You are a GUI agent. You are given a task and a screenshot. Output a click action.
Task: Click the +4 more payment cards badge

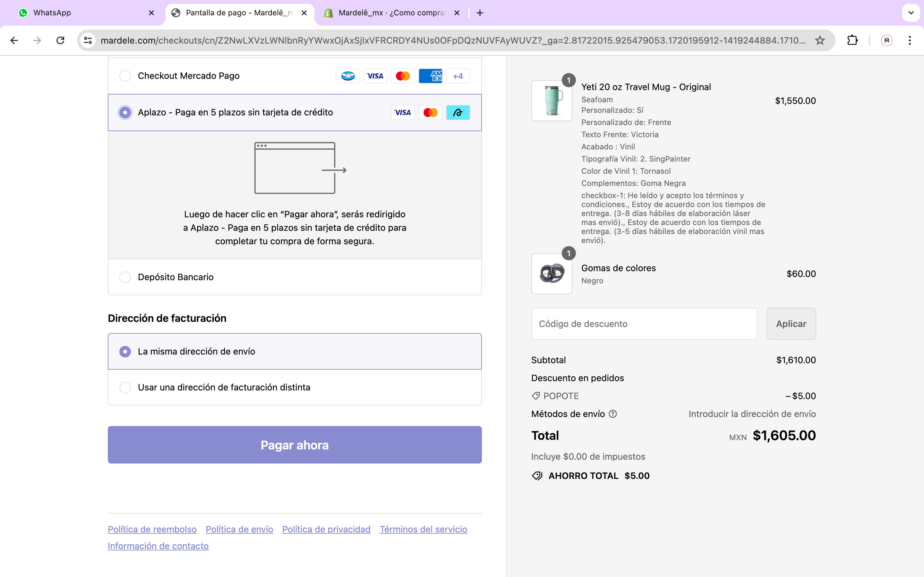coord(458,76)
